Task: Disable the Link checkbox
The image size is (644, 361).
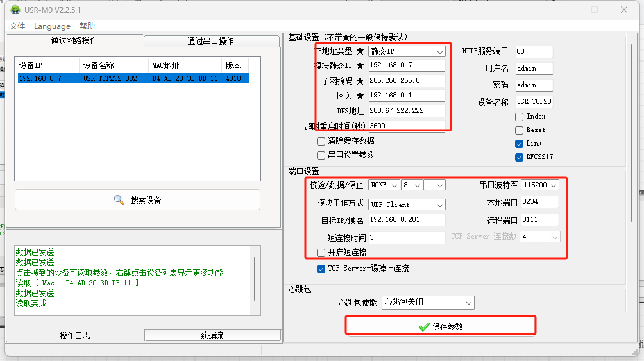Action: [519, 144]
